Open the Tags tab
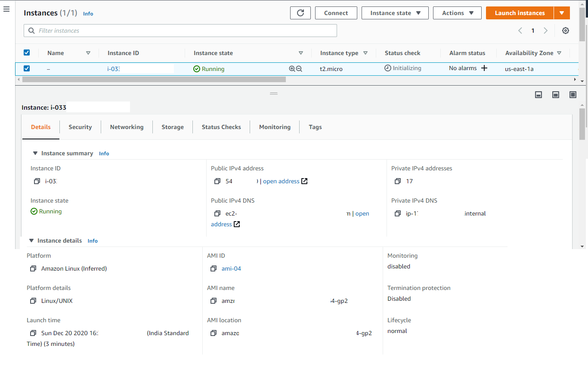 (315, 127)
